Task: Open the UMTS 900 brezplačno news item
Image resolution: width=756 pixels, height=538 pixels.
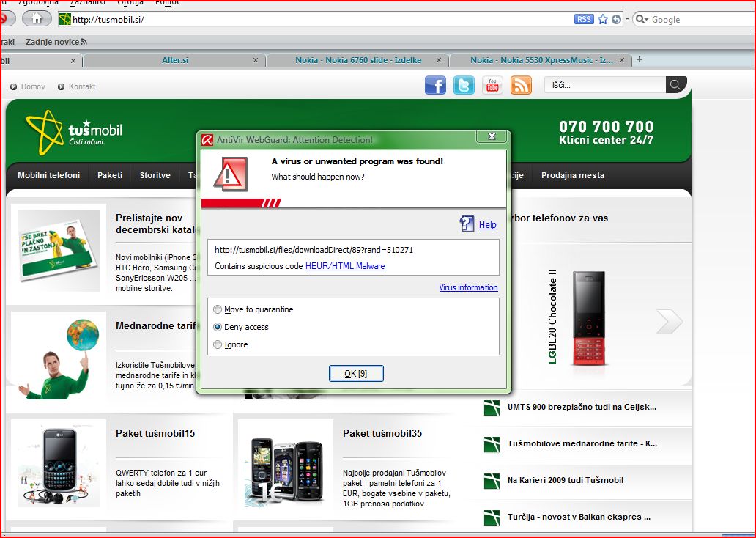Action: click(582, 407)
